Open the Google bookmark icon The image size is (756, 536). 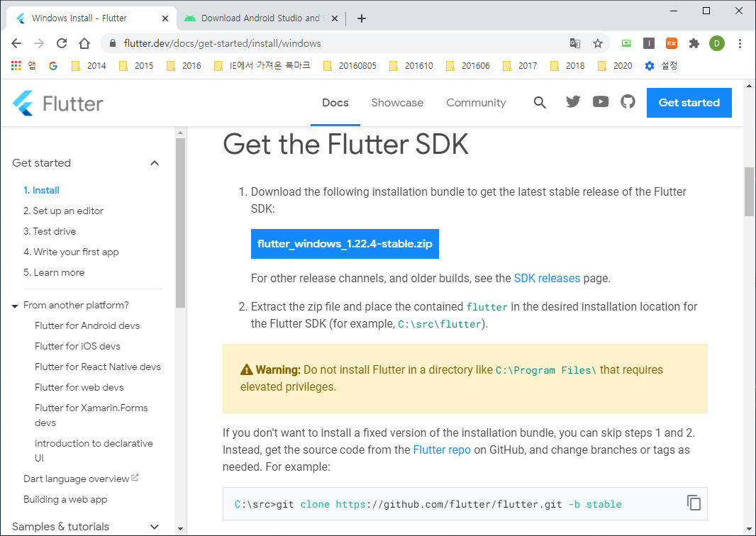[53, 65]
